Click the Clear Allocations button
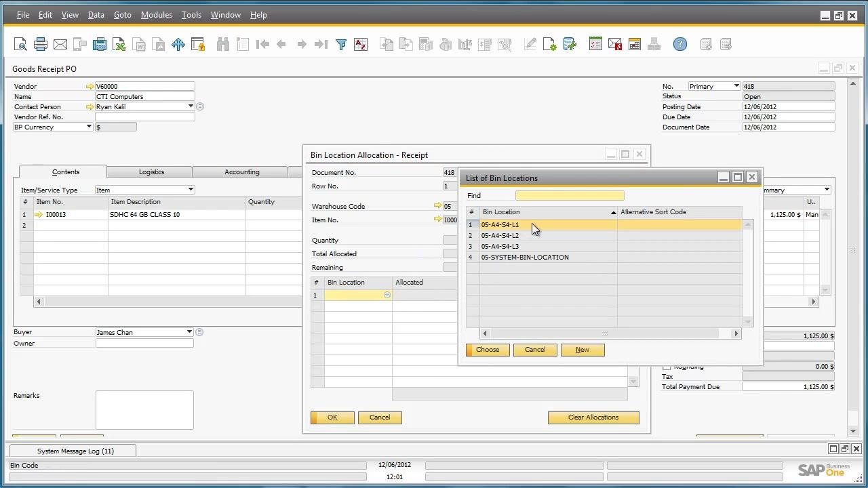Screen dimensions: 868x488 (593, 418)
